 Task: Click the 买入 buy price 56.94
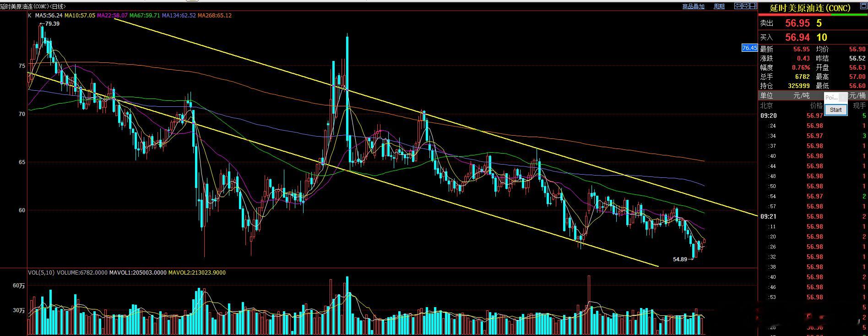[x=797, y=37]
